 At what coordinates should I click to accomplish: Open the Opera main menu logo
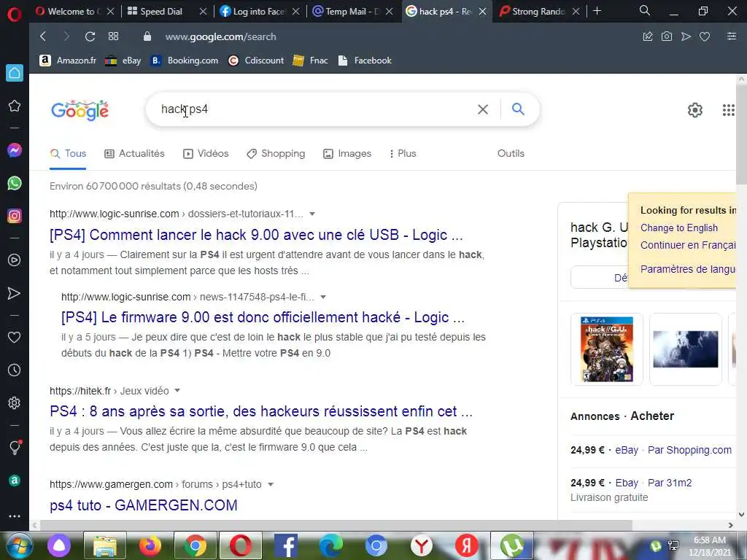(x=15, y=15)
